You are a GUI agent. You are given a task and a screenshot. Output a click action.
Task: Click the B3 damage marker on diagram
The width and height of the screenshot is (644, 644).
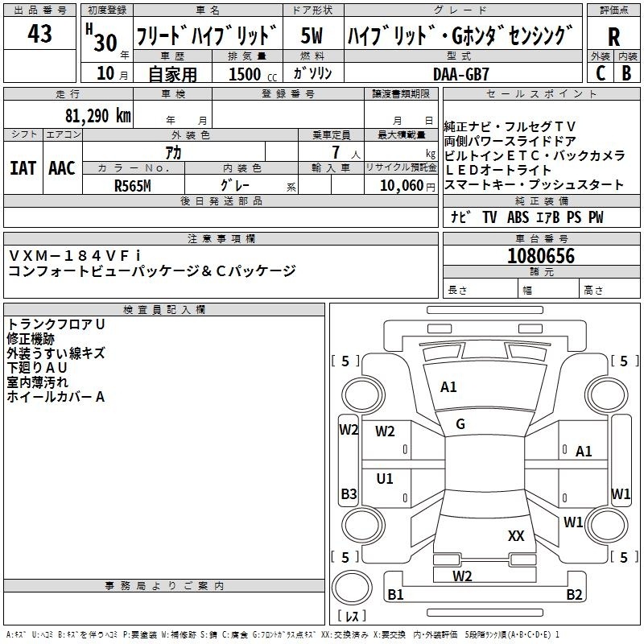(x=349, y=493)
